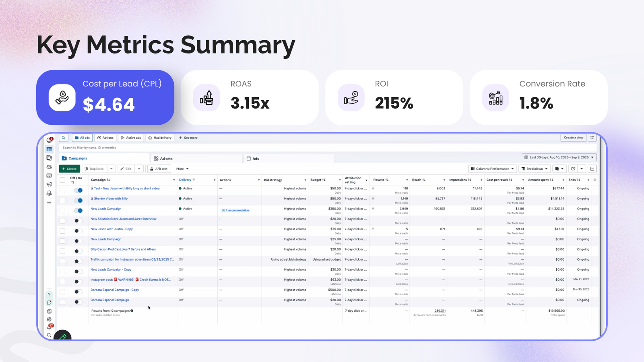Screen dimensions: 644x362
Task: Open the Barbara Espanol Campaign link
Action: tap(109, 300)
